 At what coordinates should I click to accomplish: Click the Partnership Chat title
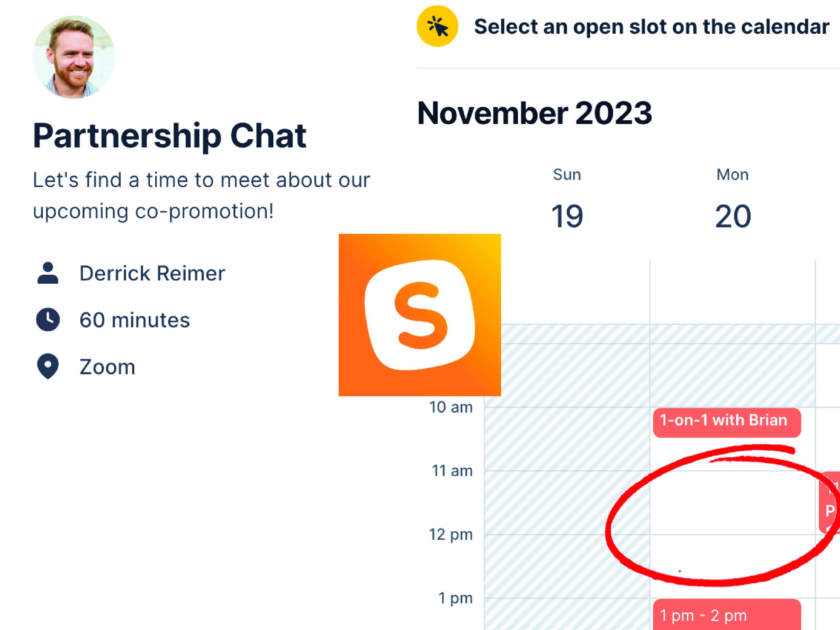point(170,136)
